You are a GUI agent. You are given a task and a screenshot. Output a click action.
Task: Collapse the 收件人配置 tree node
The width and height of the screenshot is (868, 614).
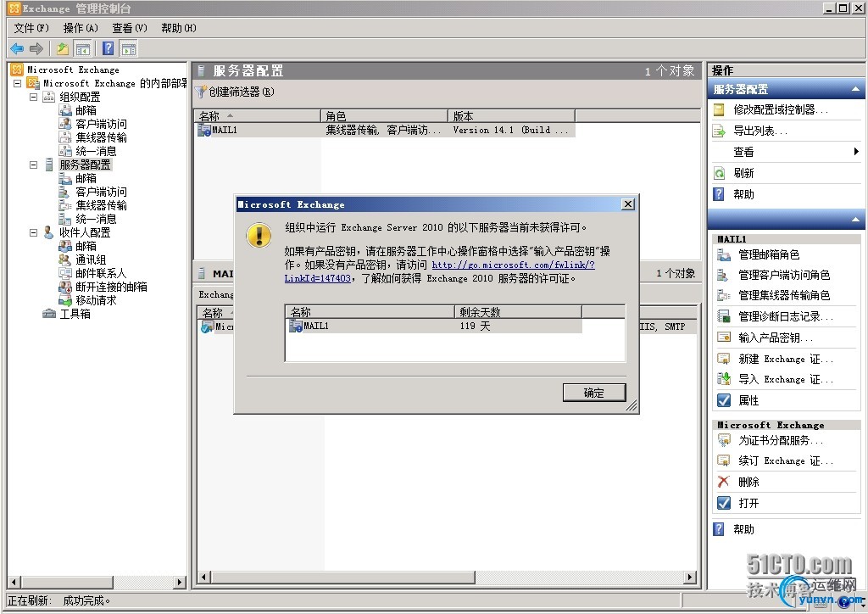tap(33, 232)
